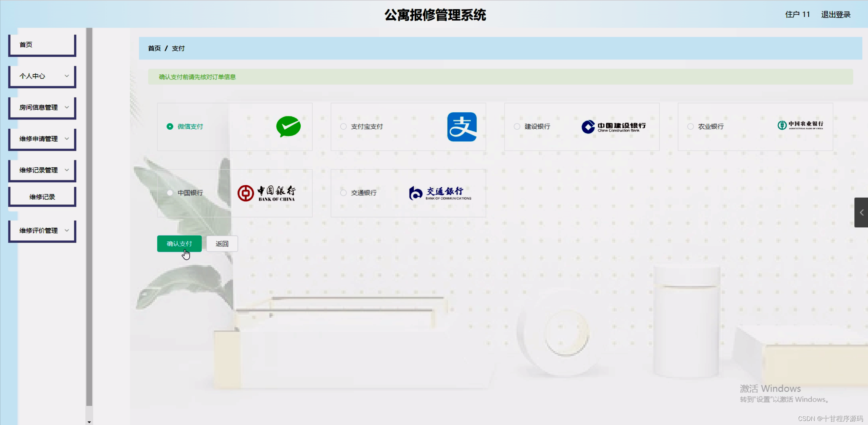Select the 建设银行 radio option

[517, 127]
